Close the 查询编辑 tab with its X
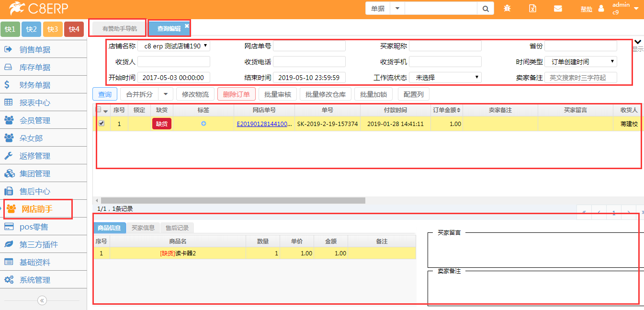The height and width of the screenshot is (310, 644). pyautogui.click(x=187, y=26)
